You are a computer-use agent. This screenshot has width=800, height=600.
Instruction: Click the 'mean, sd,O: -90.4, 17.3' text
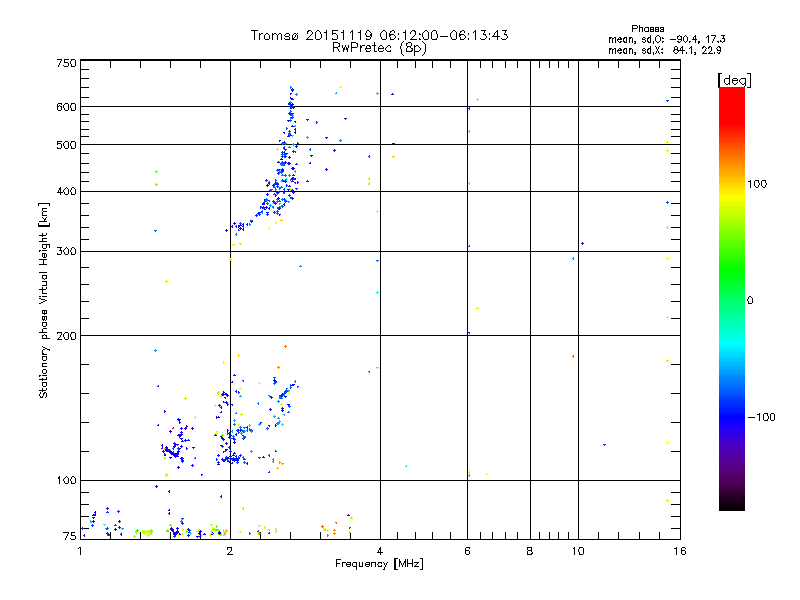[666, 39]
